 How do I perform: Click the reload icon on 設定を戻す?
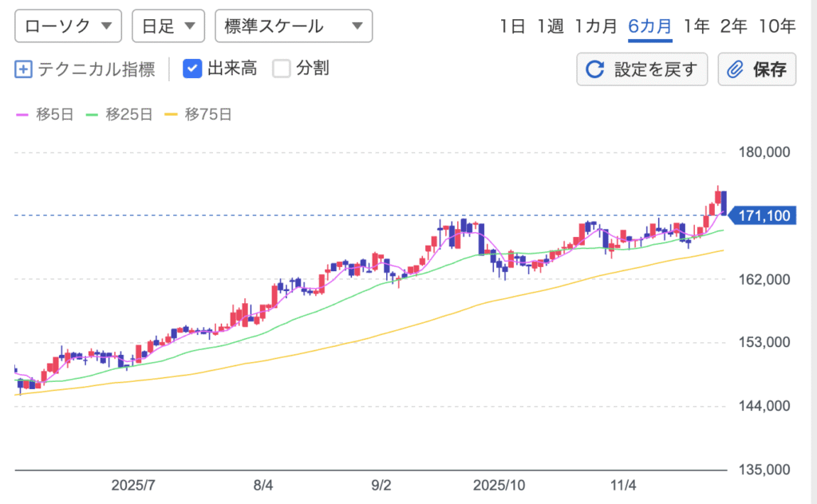(x=595, y=69)
